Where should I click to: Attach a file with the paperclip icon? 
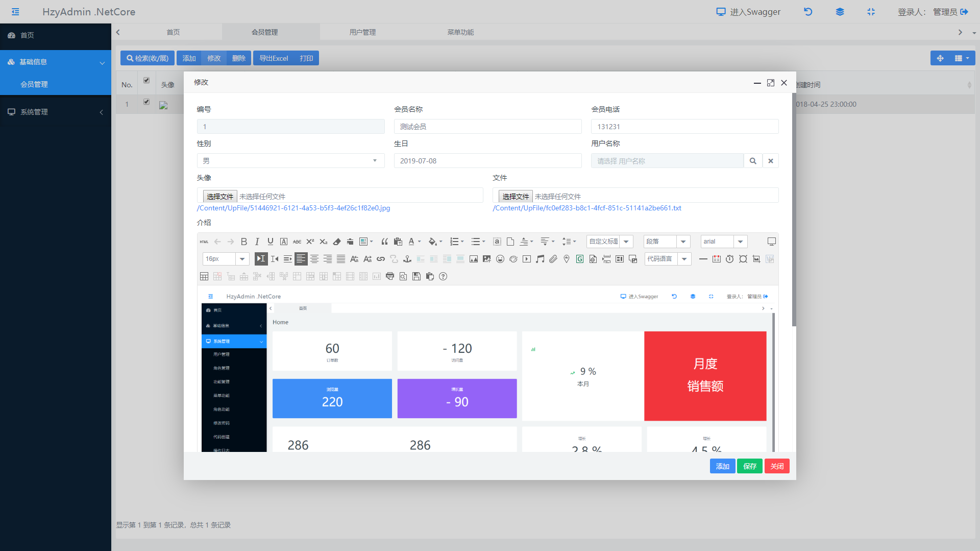pos(553,259)
